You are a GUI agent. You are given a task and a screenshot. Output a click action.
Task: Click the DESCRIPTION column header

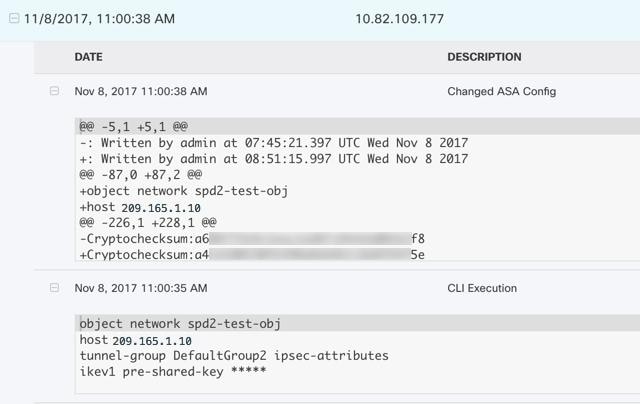click(x=484, y=57)
